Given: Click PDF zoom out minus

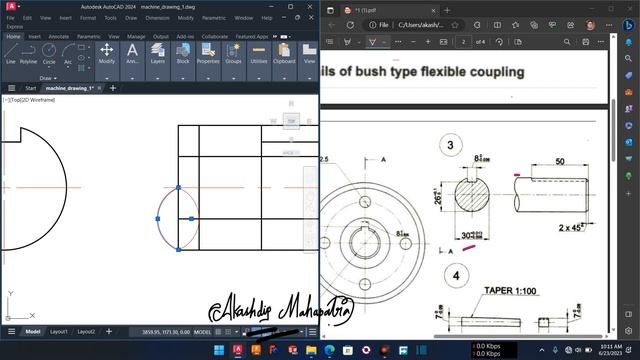Looking at the screenshot, I should tap(413, 42).
